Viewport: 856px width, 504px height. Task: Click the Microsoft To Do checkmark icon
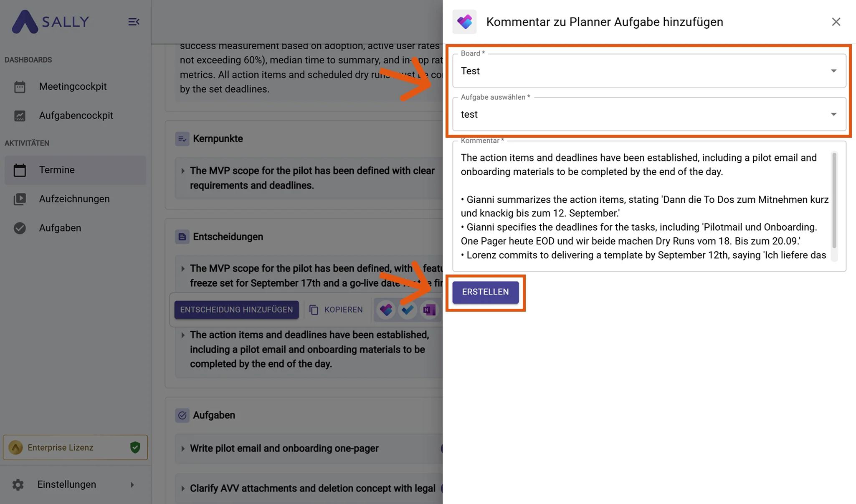coord(408,310)
